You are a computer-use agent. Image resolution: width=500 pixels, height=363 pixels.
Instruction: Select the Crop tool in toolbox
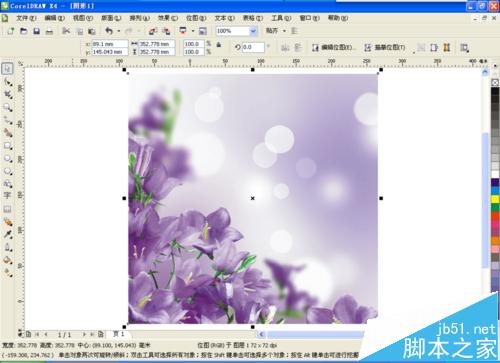[7, 94]
